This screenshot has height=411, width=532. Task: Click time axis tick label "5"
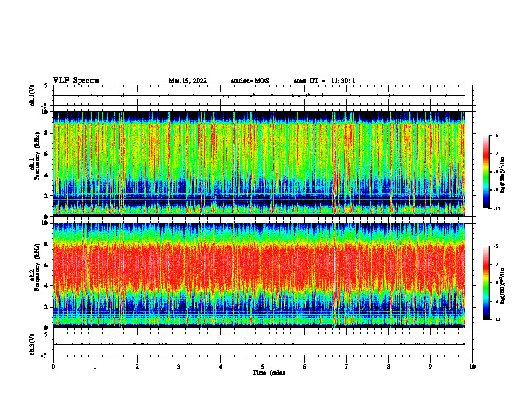pyautogui.click(x=263, y=367)
